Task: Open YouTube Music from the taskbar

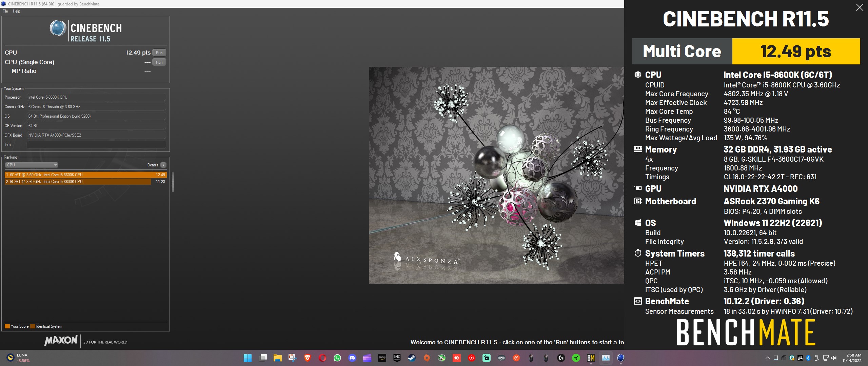Action: (x=471, y=358)
